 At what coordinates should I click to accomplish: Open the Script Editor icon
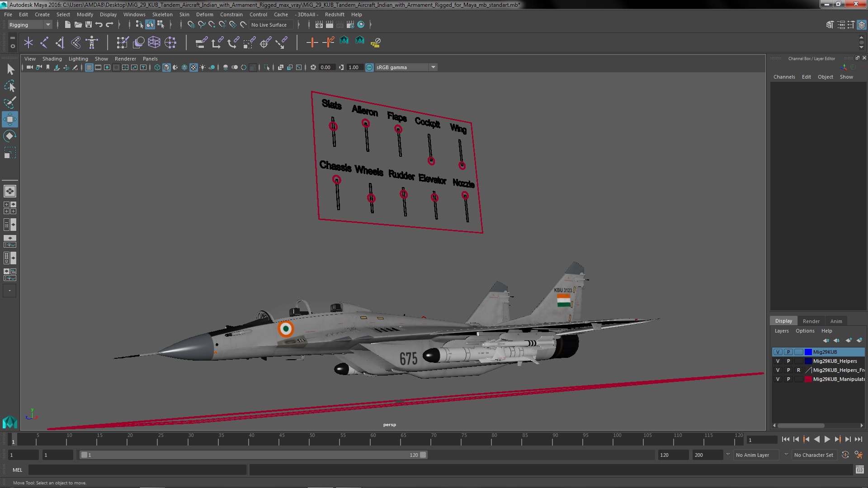[x=859, y=470]
